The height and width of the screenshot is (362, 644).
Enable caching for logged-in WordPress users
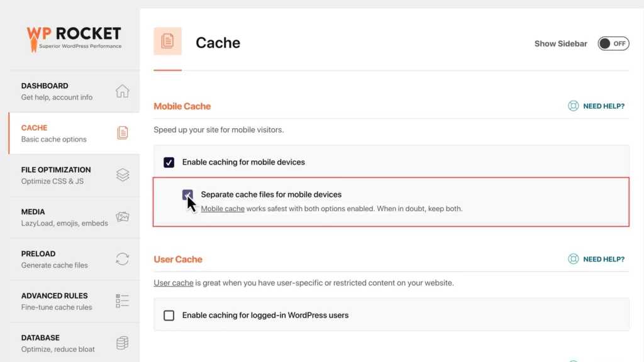(x=169, y=315)
